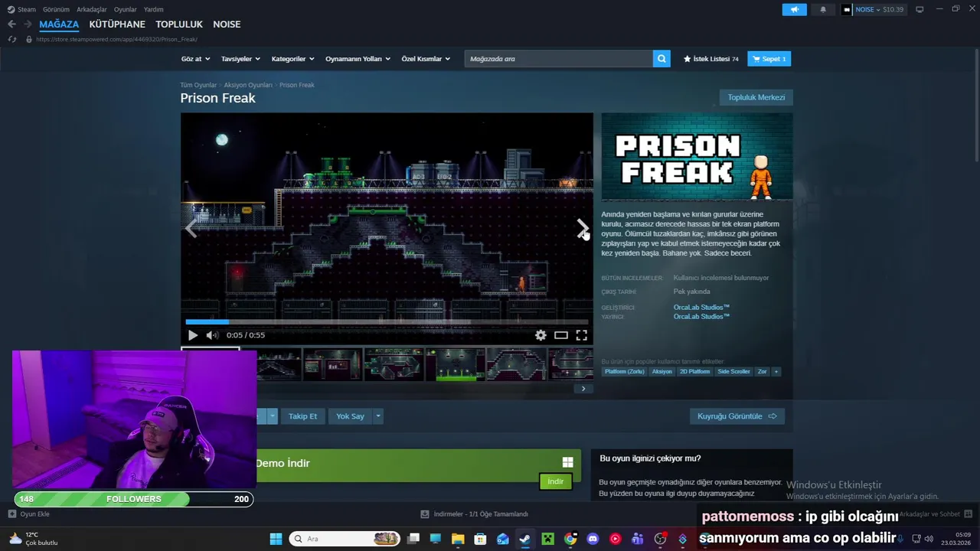Image resolution: width=980 pixels, height=551 pixels.
Task: Open the Tüm Oyunlar breadcrumb link
Action: click(x=198, y=85)
